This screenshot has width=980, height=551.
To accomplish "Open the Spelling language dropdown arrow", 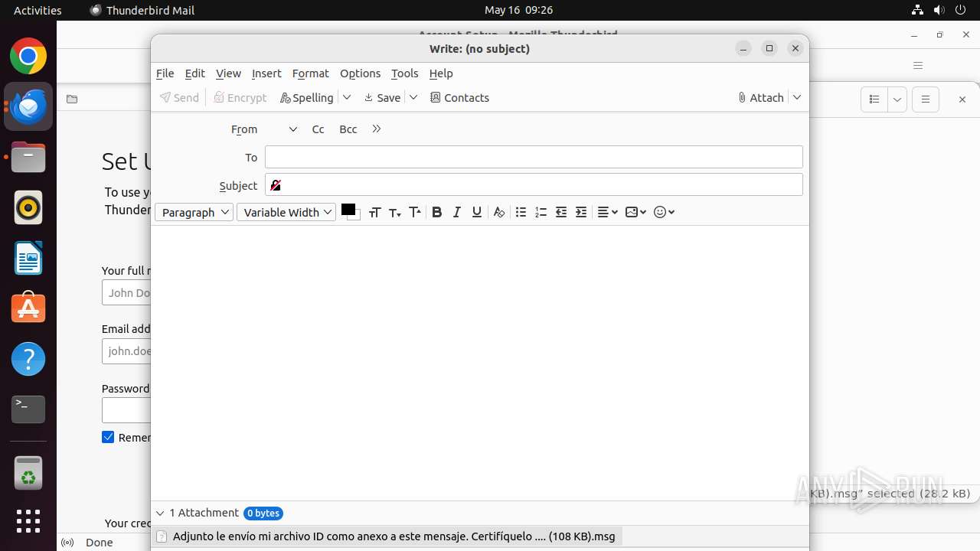I will 347,97.
